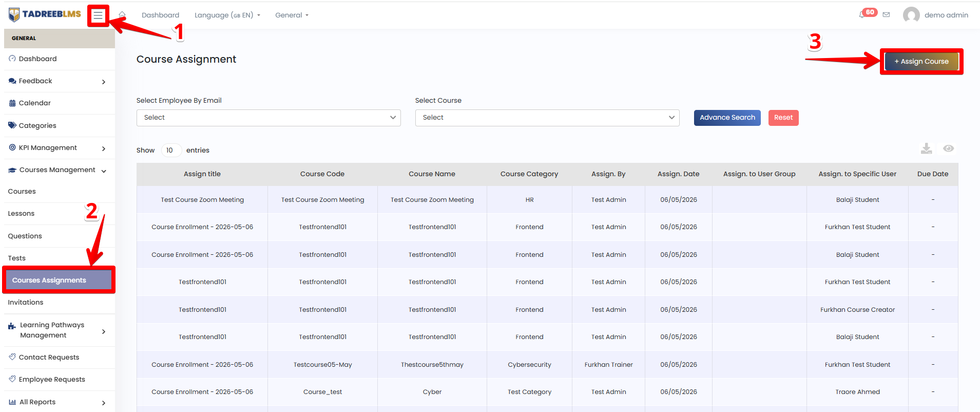Click the Courses Management graduation cap icon
Viewport: 980px width, 412px height.
(x=12, y=170)
